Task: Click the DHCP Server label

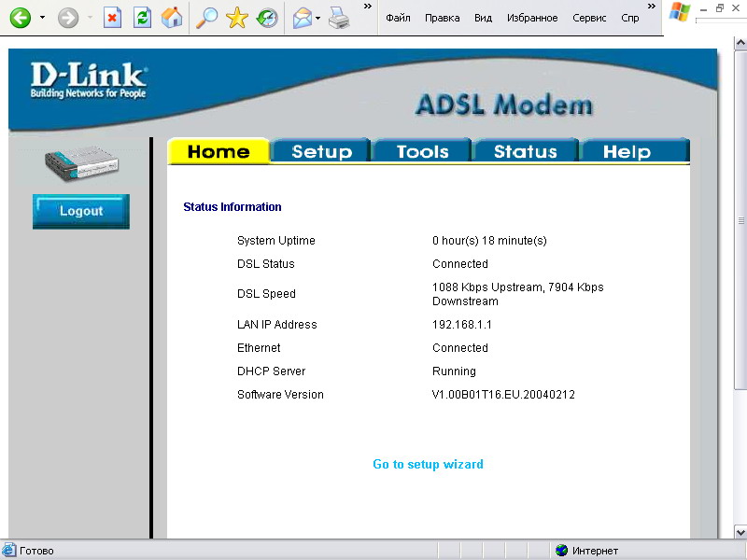Action: pyautogui.click(x=271, y=371)
